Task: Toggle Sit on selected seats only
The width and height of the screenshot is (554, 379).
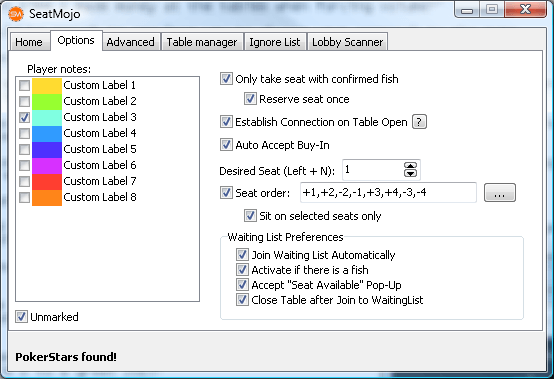Action: [x=250, y=215]
